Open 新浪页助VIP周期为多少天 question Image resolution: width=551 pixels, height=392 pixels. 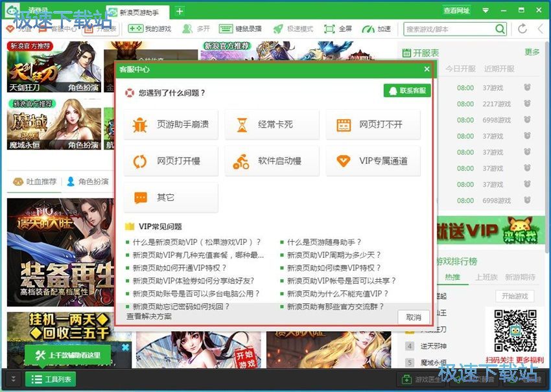pos(334,255)
